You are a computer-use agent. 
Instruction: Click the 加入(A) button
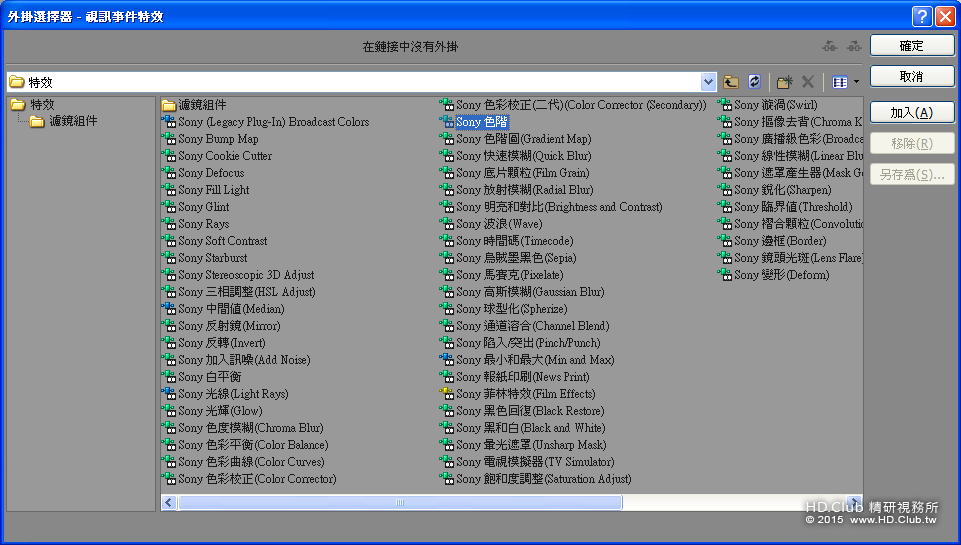tap(912, 113)
